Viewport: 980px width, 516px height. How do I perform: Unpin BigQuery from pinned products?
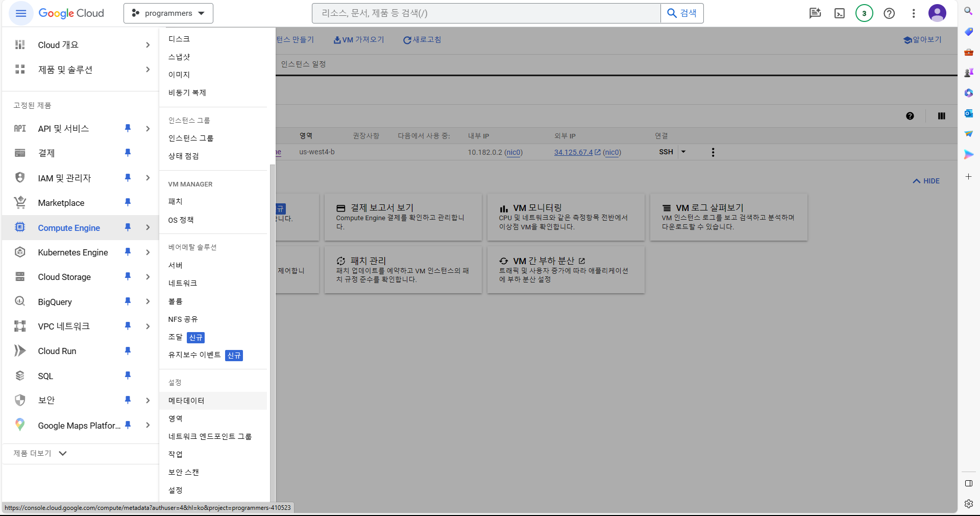pyautogui.click(x=128, y=301)
